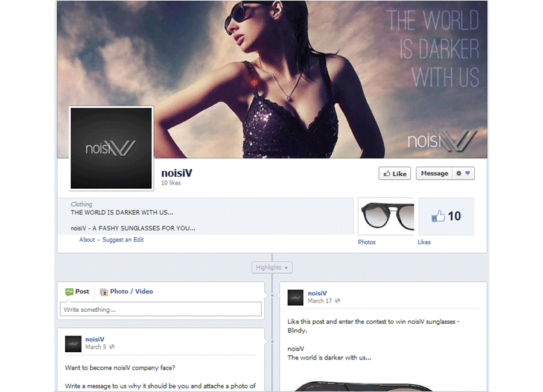
Task: Click the noisiV avatar on March 5 post
Action: [x=73, y=343]
